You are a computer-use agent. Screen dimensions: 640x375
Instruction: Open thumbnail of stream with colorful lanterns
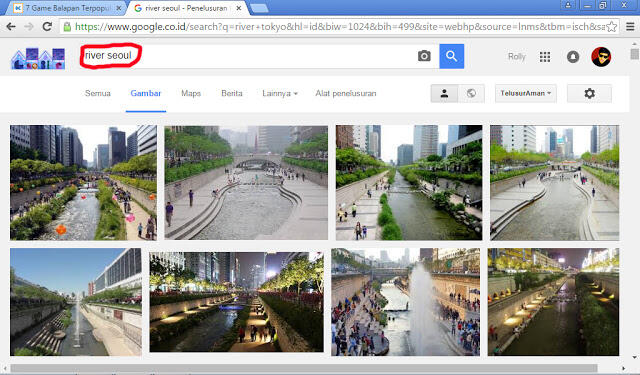(x=83, y=182)
